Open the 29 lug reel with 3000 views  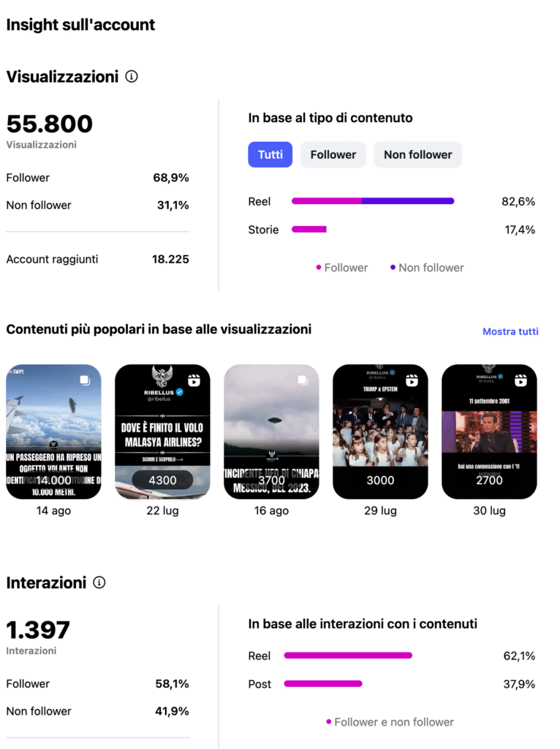point(380,432)
